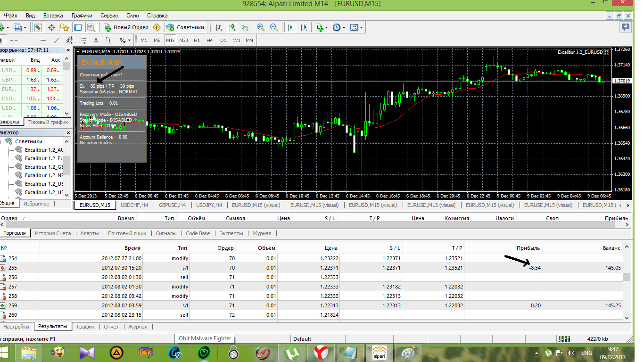Select the text label T tool
The width and height of the screenshot is (644, 362).
(x=109, y=40)
